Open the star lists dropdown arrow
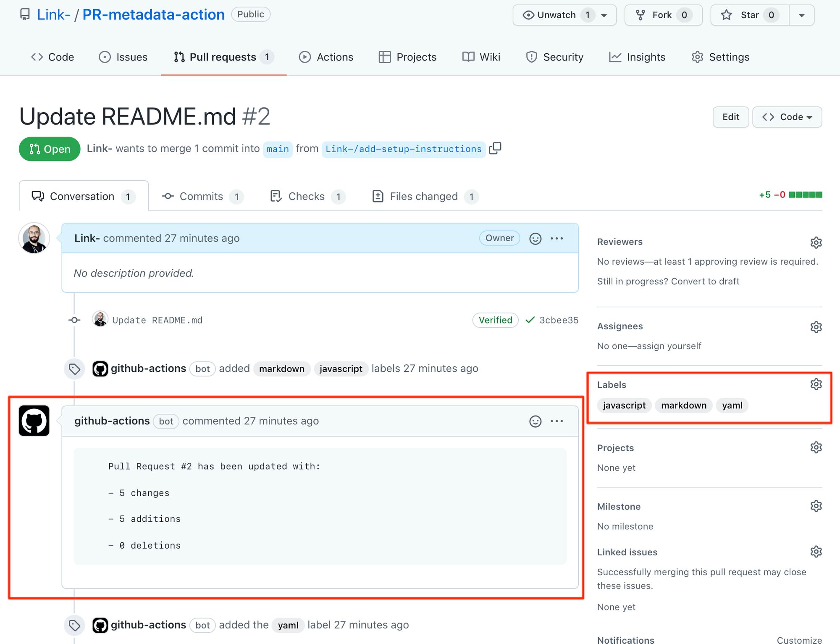Viewport: 840px width, 644px height. [x=801, y=15]
